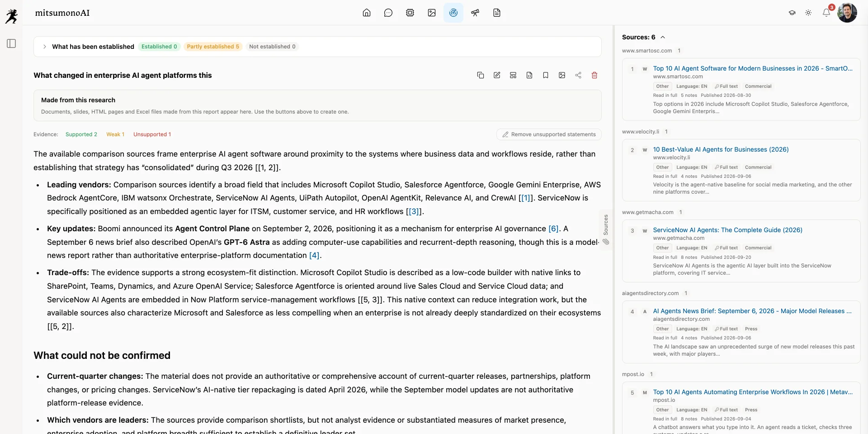Share the report via share icon
The height and width of the screenshot is (434, 868).
pos(578,75)
